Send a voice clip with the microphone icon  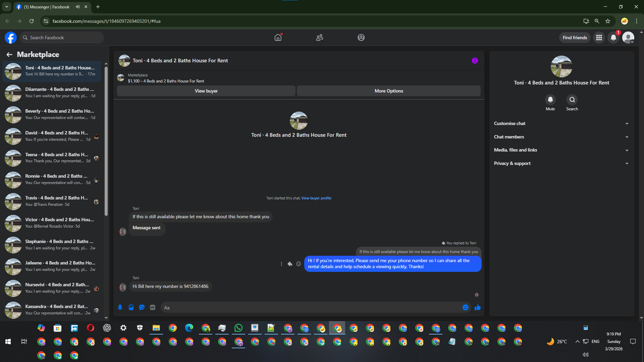click(x=120, y=307)
